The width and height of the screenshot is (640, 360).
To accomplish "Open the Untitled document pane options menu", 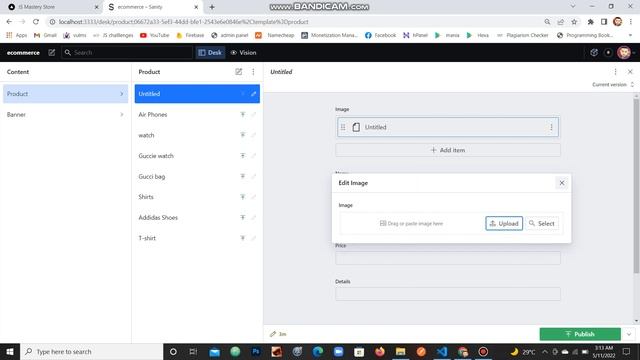I will [615, 72].
